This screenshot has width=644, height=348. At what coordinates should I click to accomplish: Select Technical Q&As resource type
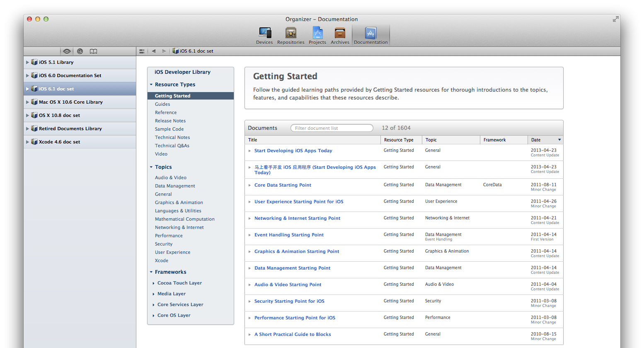[x=172, y=146]
